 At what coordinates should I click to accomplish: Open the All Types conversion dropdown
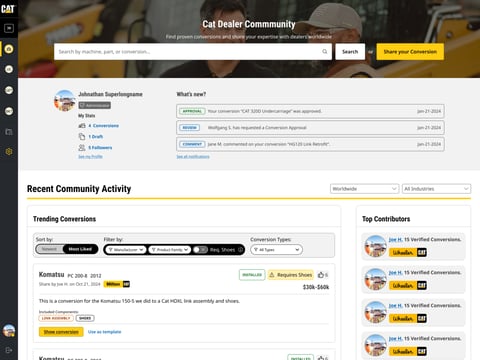point(276,250)
